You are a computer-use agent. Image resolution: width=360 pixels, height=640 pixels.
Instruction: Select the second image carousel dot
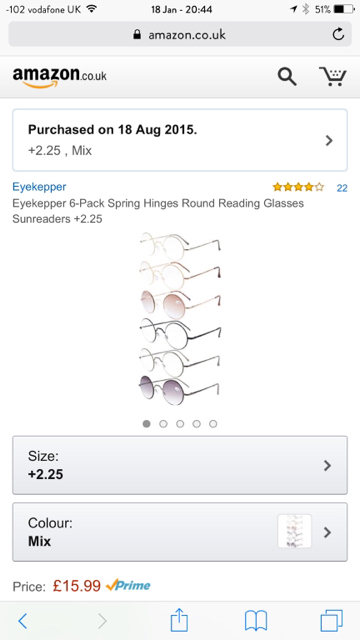pyautogui.click(x=163, y=424)
